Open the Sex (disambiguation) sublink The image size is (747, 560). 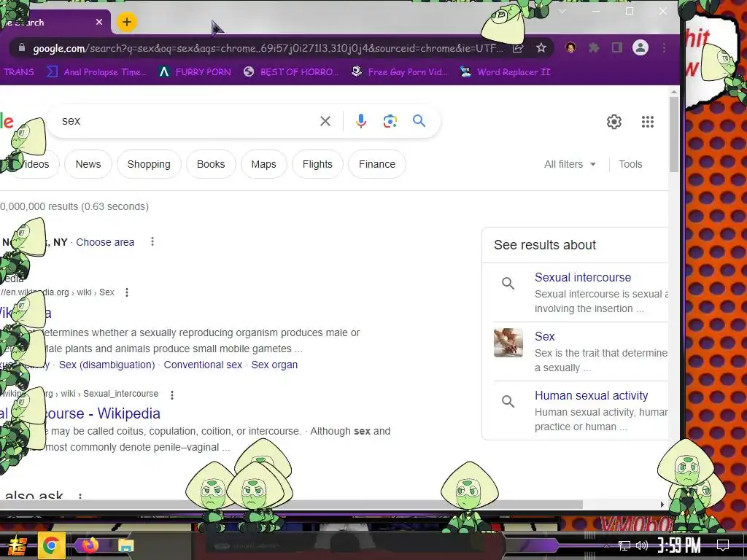coord(107,365)
